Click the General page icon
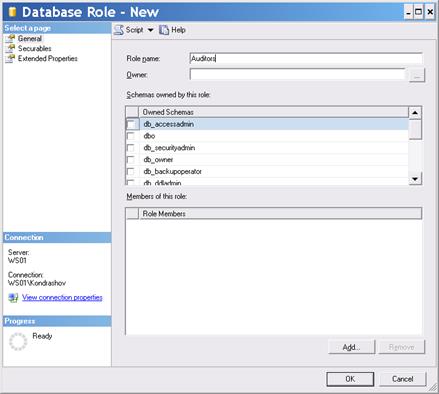 point(10,38)
